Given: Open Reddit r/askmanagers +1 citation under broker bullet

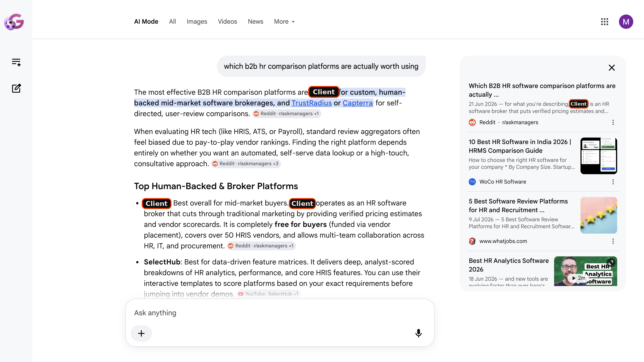Looking at the screenshot, I should click(x=261, y=246).
